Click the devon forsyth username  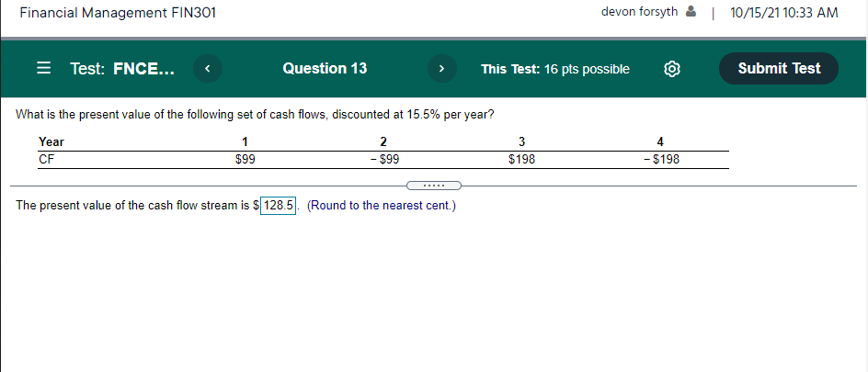[x=639, y=12]
